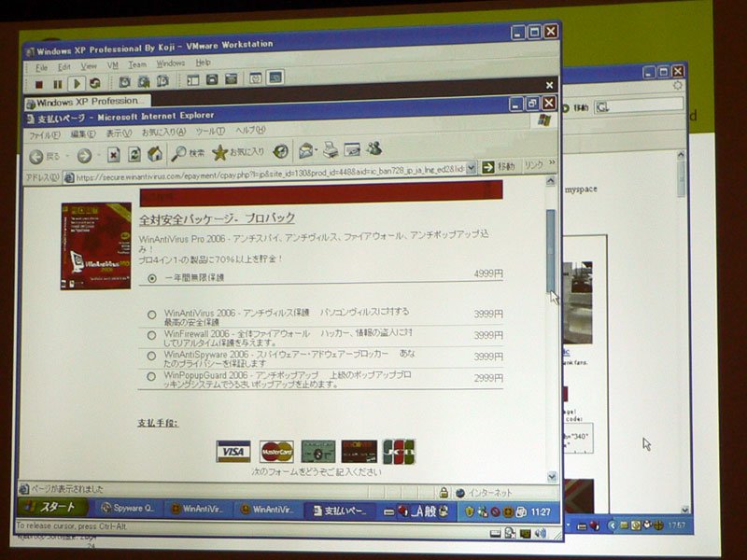
Task: Click the IE page vertical scrollbar thumb
Action: 551,250
